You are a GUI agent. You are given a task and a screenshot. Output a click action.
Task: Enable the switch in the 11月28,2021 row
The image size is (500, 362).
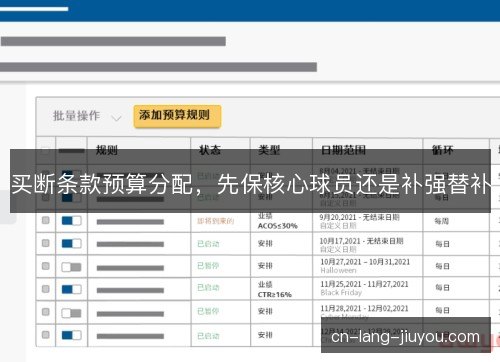[71, 313]
